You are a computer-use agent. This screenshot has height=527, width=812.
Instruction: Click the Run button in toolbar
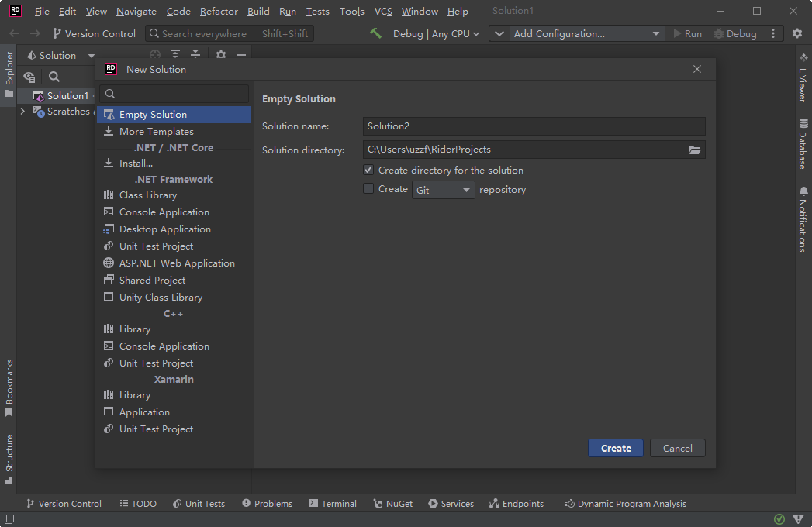(x=687, y=33)
